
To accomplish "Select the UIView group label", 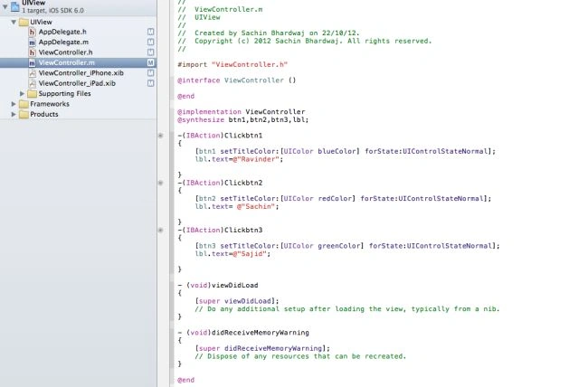I will [x=41, y=22].
